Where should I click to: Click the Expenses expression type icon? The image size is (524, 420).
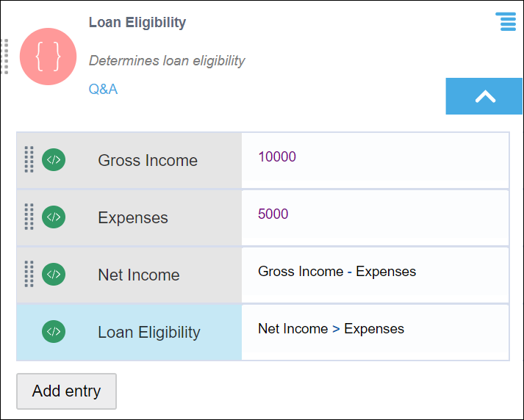coord(54,217)
